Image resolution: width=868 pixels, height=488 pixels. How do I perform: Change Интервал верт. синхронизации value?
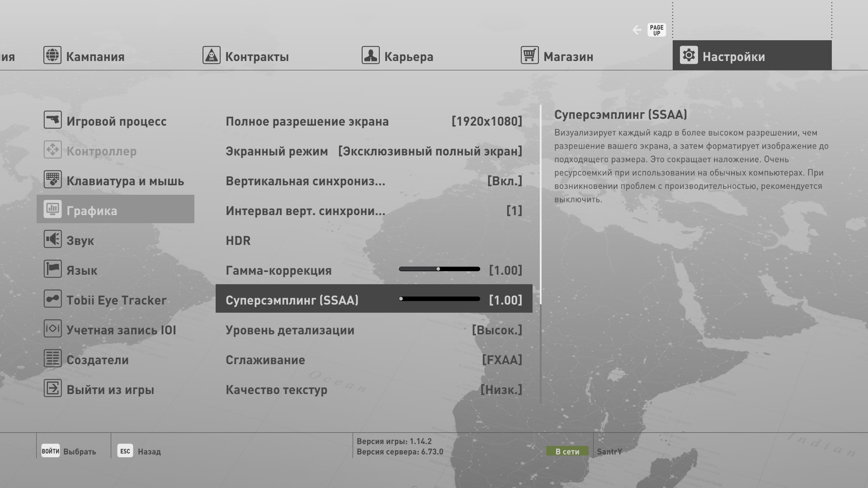pyautogui.click(x=374, y=210)
